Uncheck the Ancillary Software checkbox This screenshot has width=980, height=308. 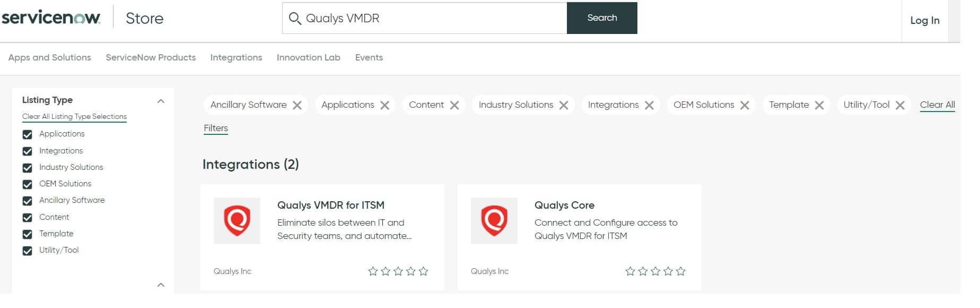tap(28, 201)
